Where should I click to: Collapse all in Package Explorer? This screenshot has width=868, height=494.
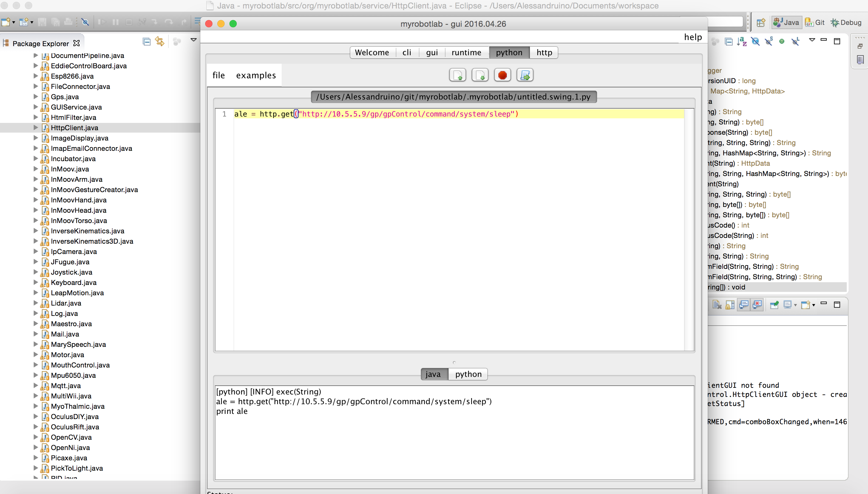pyautogui.click(x=147, y=42)
